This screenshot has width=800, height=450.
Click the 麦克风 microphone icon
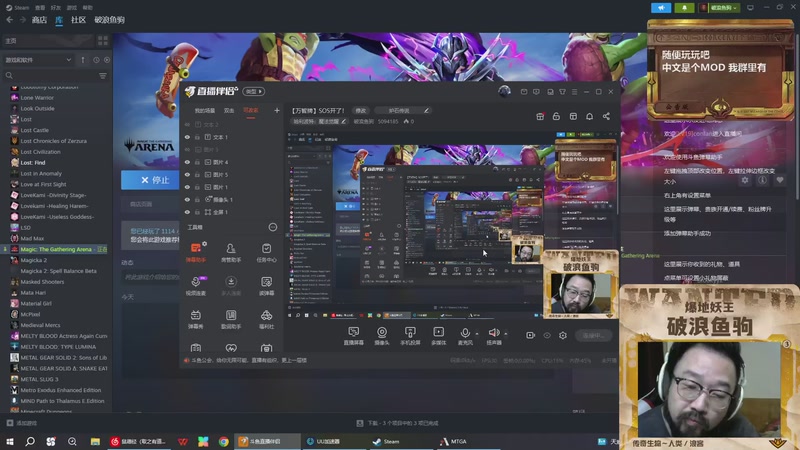tap(465, 333)
